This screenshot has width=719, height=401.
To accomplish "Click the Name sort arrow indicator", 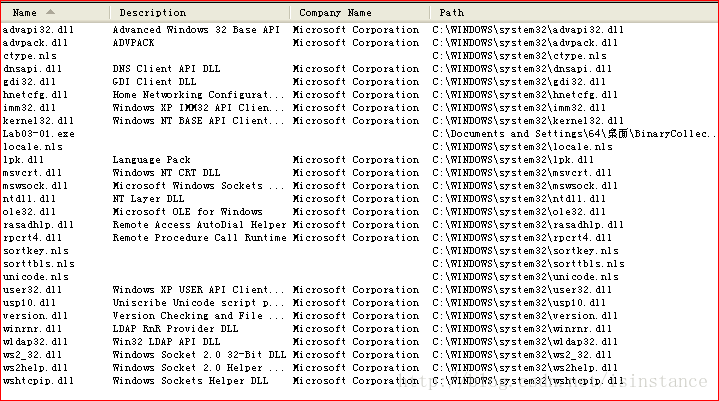I will 50,12.
